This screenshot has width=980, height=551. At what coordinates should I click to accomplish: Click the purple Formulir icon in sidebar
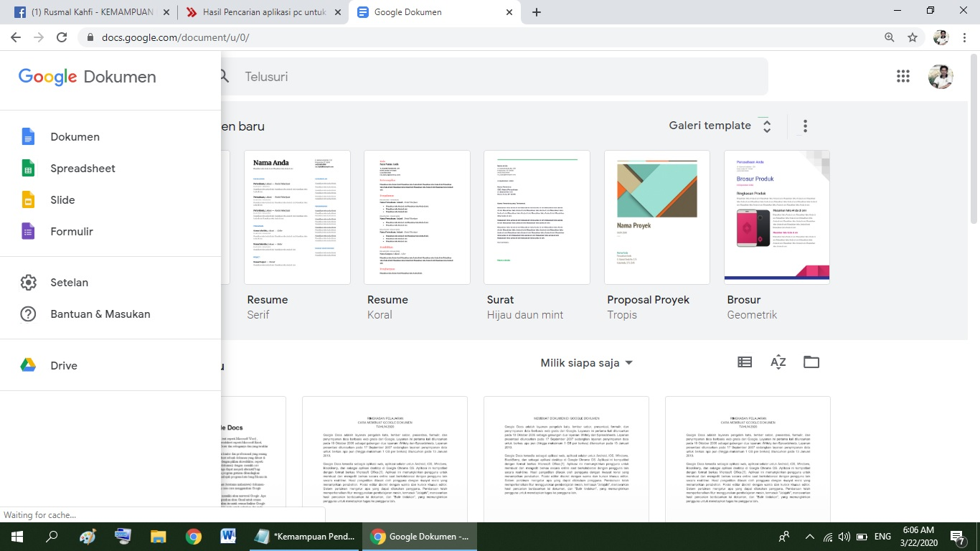(28, 232)
